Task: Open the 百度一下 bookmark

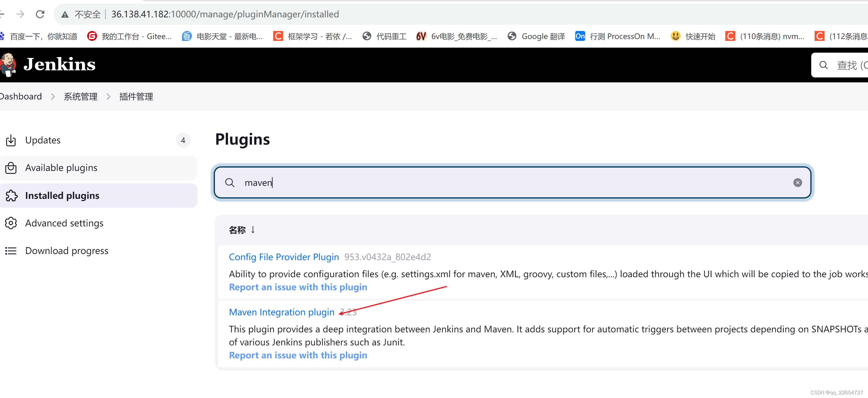Action: (39, 36)
